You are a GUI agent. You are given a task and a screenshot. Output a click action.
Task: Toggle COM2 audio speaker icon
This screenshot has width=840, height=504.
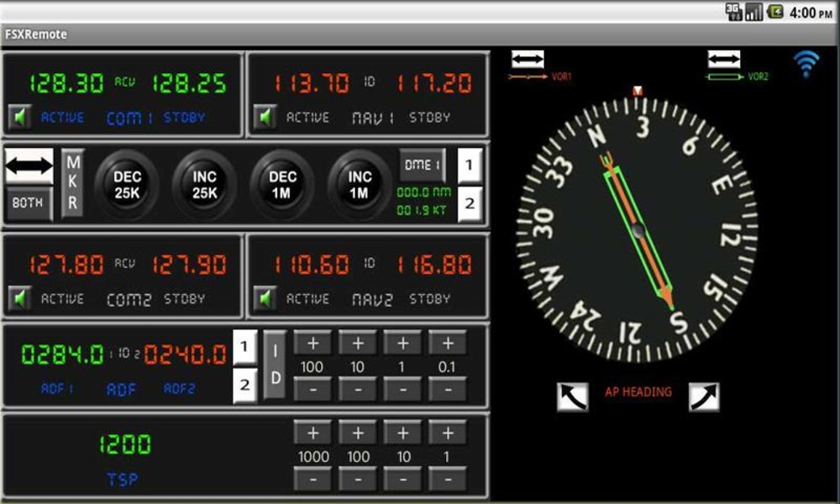pyautogui.click(x=20, y=298)
